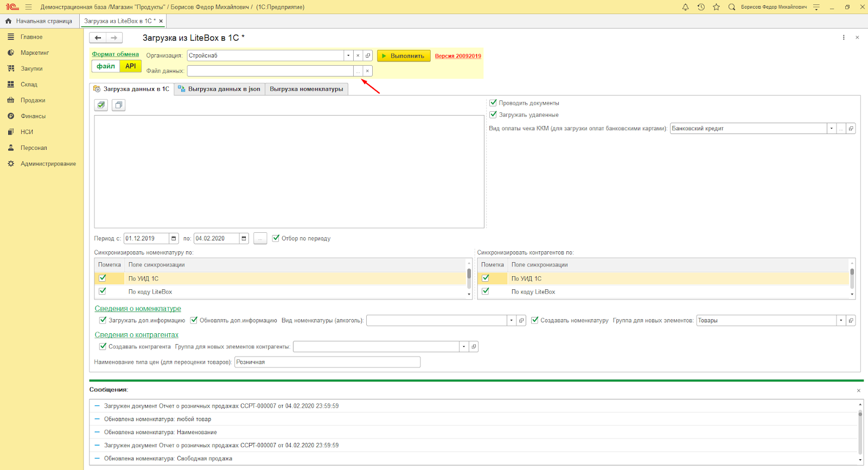Open Сведения о контрагентах link
This screenshot has width=868, height=470.
click(x=136, y=335)
